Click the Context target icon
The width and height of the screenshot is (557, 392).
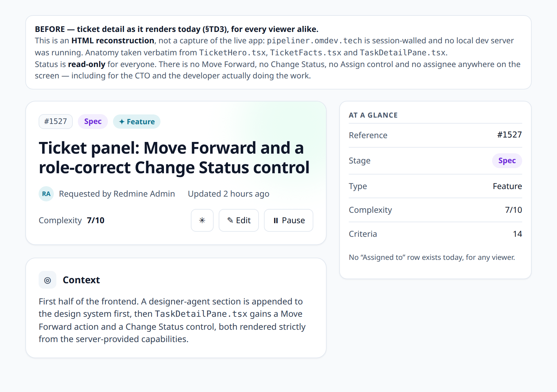click(47, 280)
